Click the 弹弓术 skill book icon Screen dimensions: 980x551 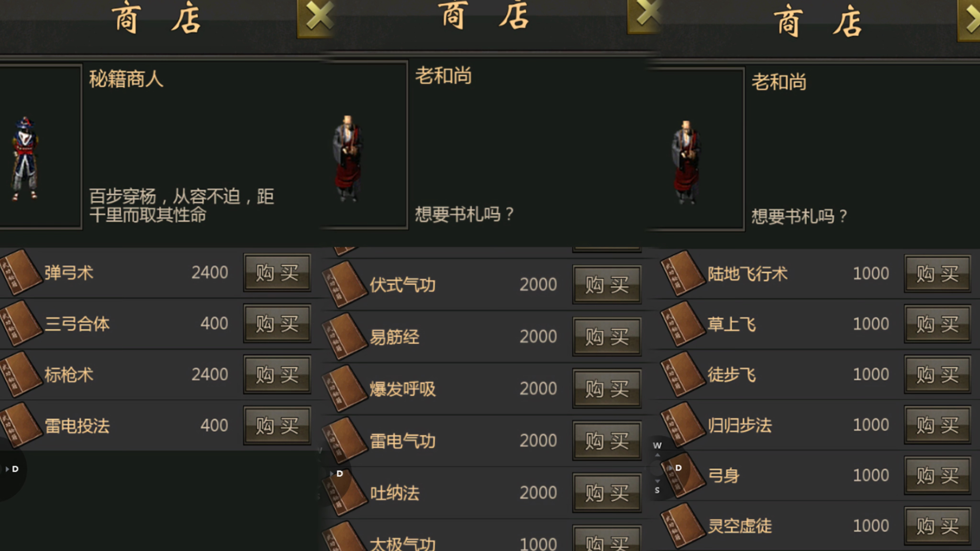[21, 272]
